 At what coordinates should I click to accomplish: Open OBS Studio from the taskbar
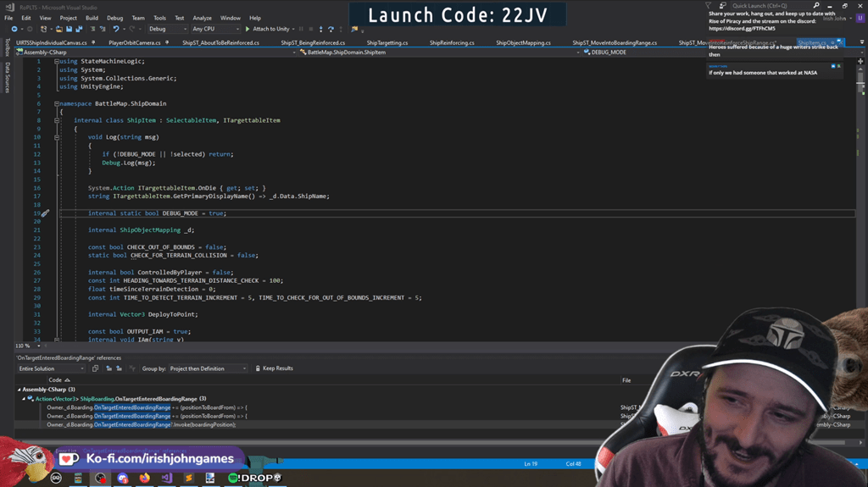click(x=100, y=479)
